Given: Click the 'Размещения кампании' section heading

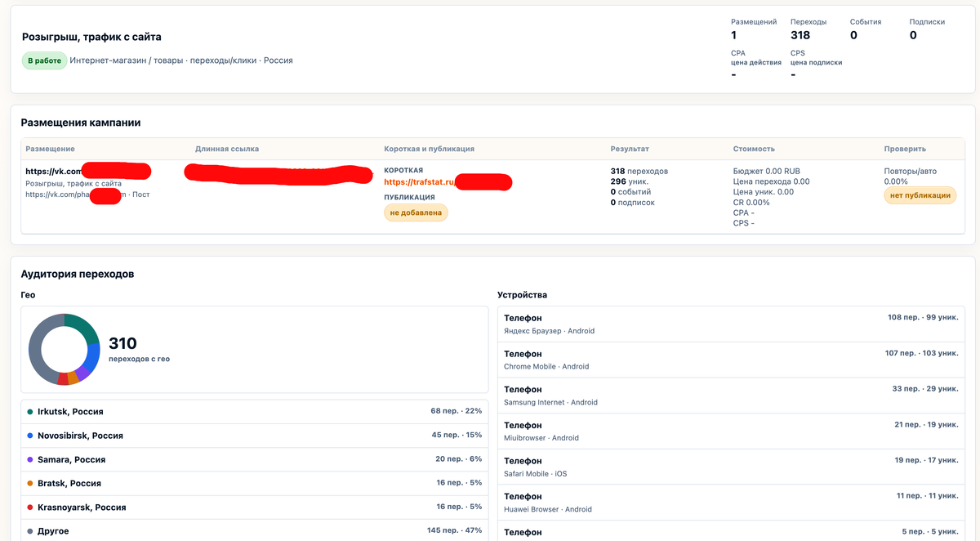Looking at the screenshot, I should [81, 123].
